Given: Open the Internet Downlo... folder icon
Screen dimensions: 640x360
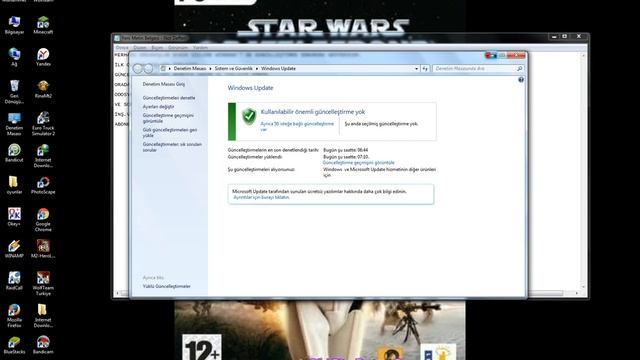Looking at the screenshot, I should click(43, 316).
